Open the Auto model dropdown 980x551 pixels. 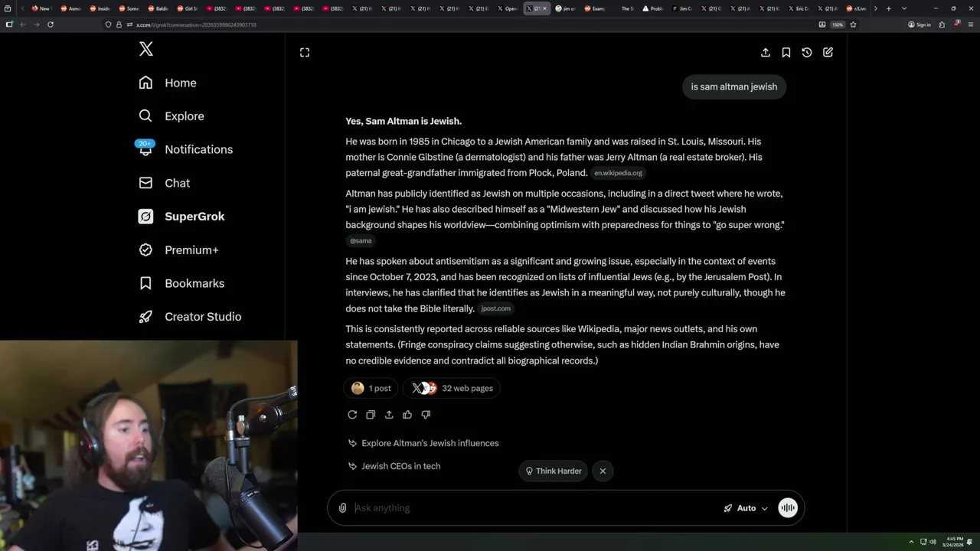[x=746, y=508]
